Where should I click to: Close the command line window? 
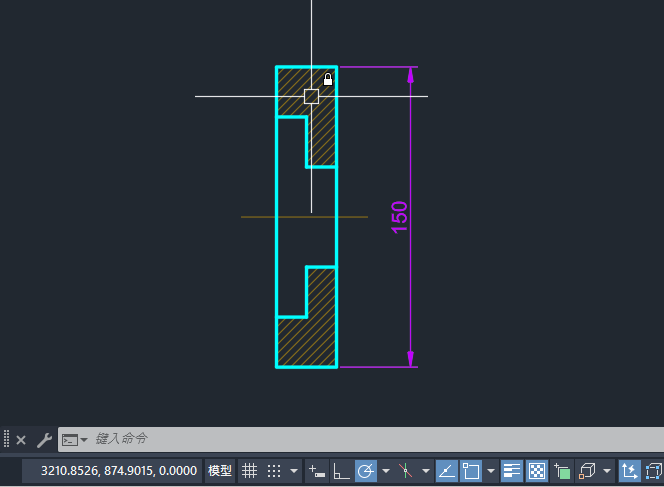tap(21, 440)
